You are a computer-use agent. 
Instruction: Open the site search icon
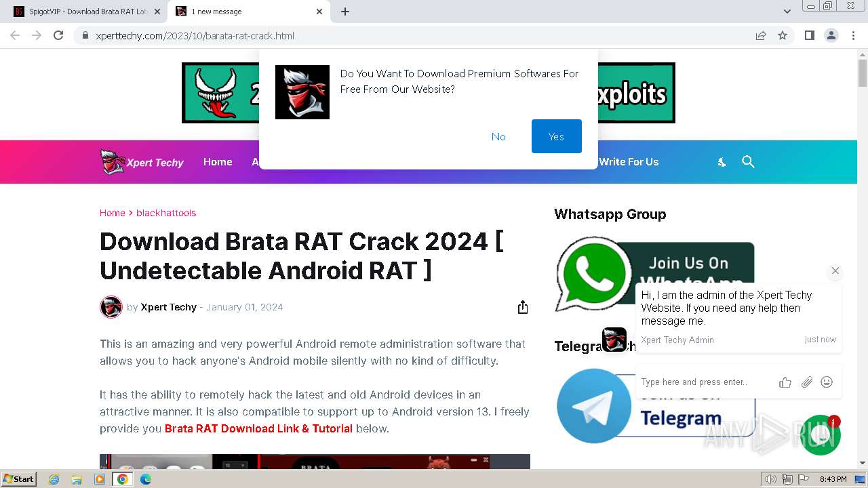(748, 162)
